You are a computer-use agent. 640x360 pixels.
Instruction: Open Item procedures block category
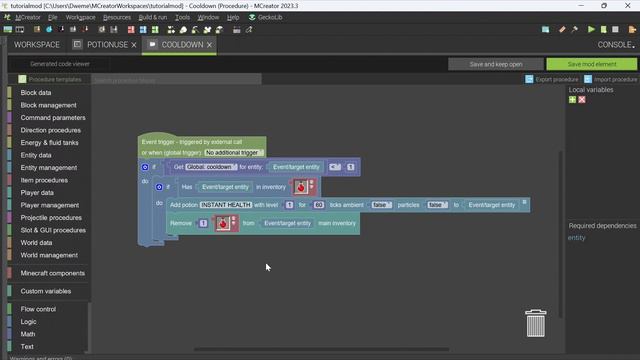44,180
